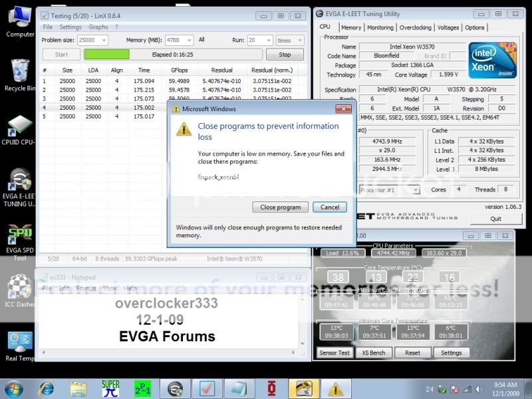The height and width of the screenshot is (399, 532).
Task: Open the EVGA SPD Tool desktop icon
Action: 19,238
